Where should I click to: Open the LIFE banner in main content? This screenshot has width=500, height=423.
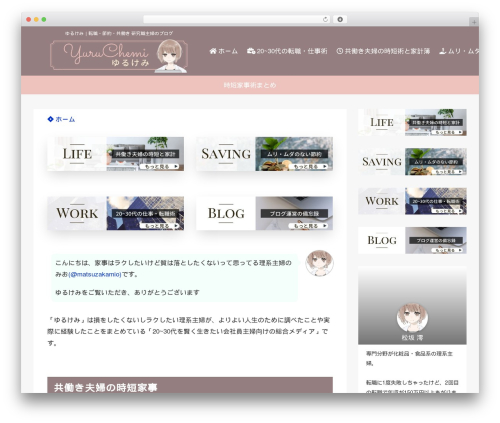[115, 154]
